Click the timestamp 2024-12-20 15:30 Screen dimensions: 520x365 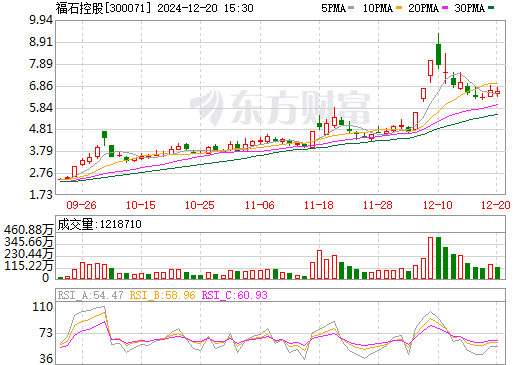click(205, 8)
